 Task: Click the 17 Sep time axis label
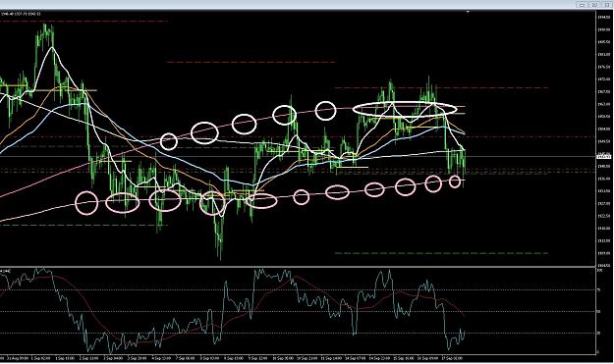(x=452, y=358)
